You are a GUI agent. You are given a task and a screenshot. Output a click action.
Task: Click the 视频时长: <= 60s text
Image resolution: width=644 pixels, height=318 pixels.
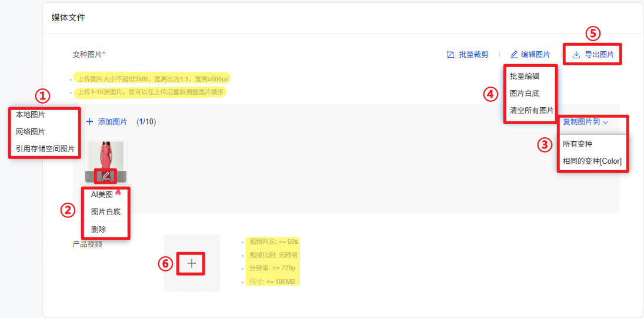click(273, 241)
